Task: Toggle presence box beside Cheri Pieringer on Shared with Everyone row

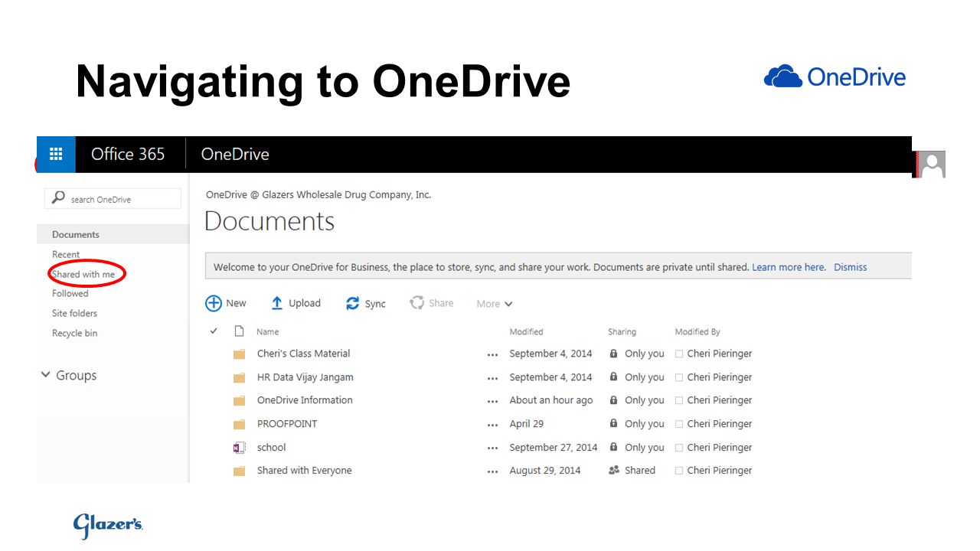Action: coord(679,471)
